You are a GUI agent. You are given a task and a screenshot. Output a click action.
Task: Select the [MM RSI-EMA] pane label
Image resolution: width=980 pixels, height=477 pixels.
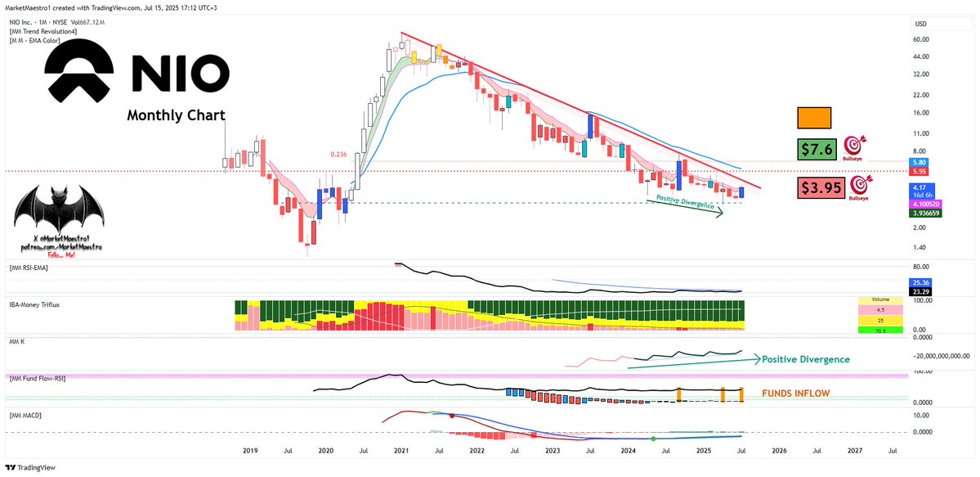[29, 268]
